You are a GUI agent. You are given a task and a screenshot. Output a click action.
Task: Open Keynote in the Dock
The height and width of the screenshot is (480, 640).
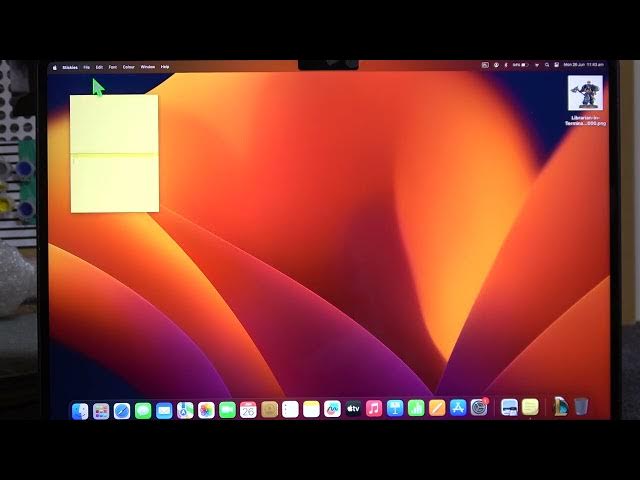[x=395, y=408]
